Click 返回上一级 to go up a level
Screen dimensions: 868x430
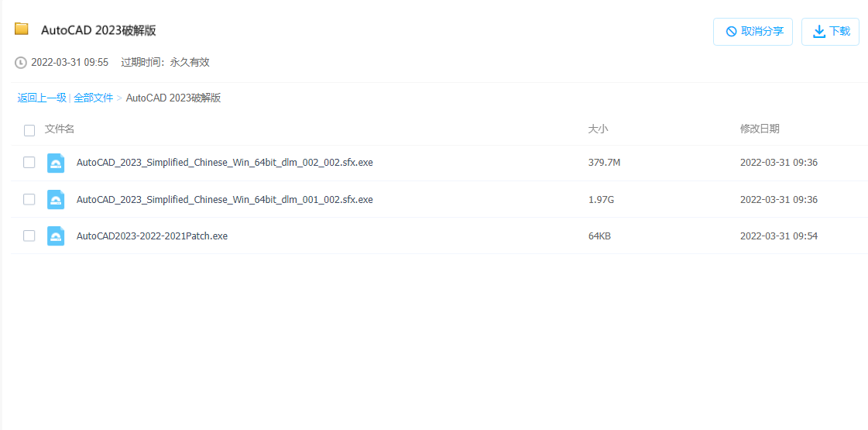[x=42, y=98]
